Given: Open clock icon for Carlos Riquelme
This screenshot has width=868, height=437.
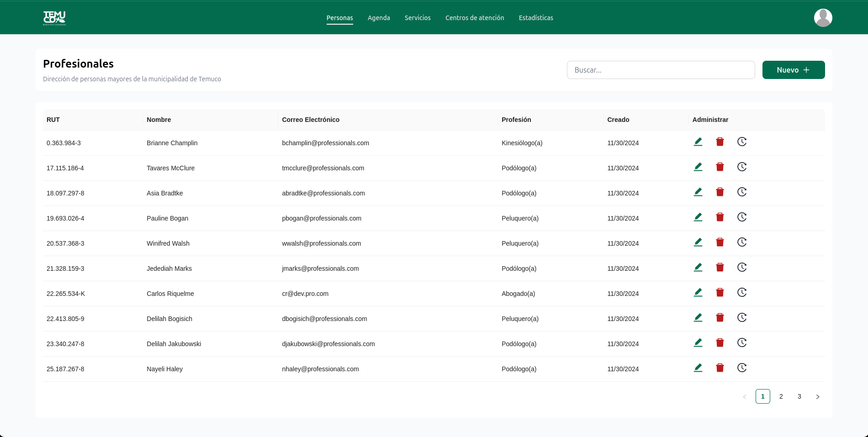Looking at the screenshot, I should (x=742, y=293).
